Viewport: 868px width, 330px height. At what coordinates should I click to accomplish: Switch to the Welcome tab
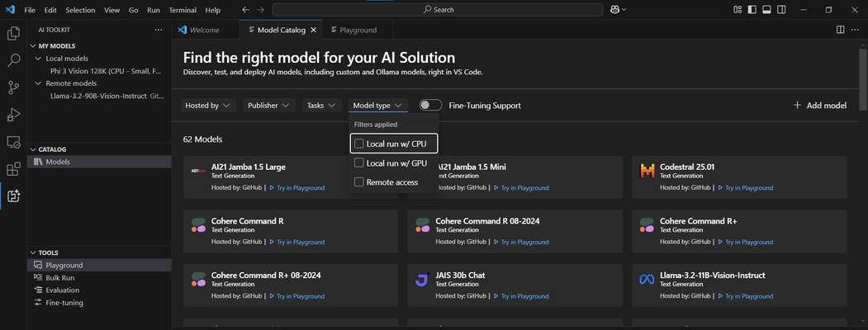click(206, 30)
